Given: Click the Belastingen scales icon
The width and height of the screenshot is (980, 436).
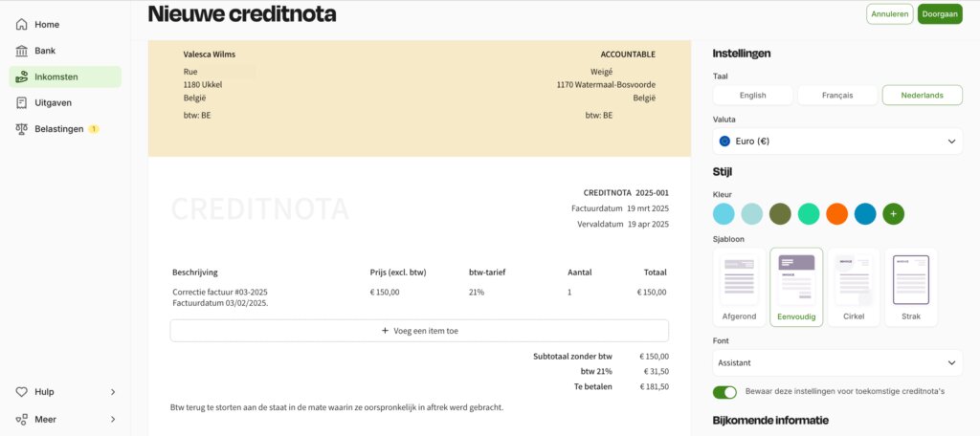Looking at the screenshot, I should [21, 129].
